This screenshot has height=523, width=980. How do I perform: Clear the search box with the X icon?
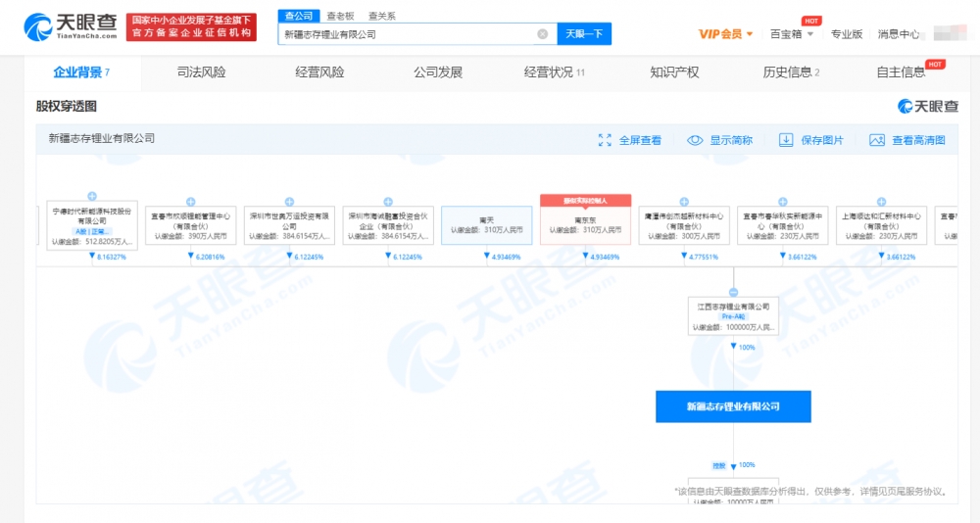coord(543,34)
